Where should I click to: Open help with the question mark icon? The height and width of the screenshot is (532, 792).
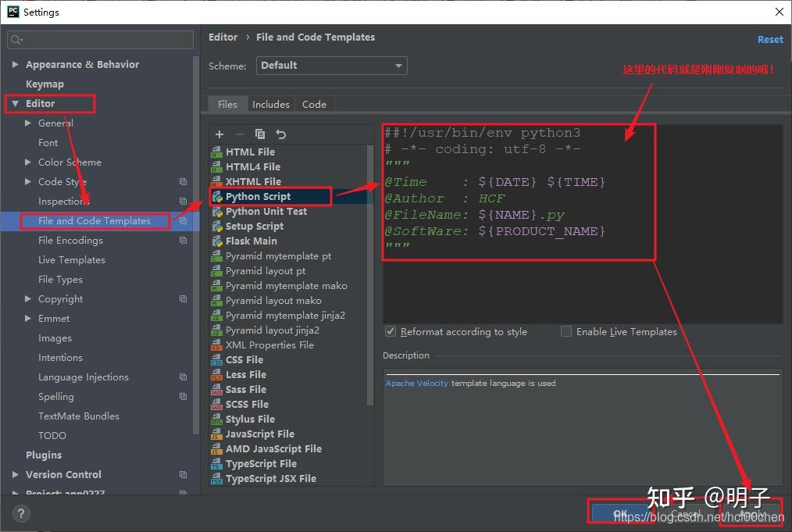click(x=21, y=514)
